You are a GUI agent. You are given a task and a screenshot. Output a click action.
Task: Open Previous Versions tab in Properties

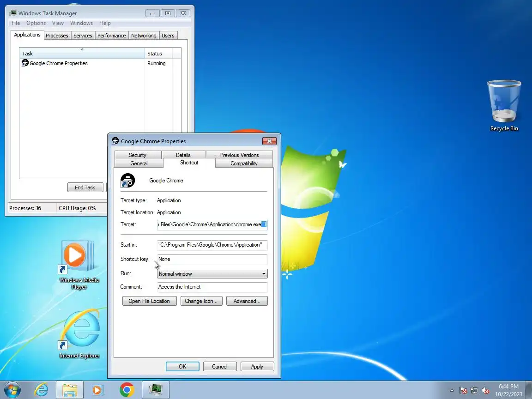pos(240,155)
